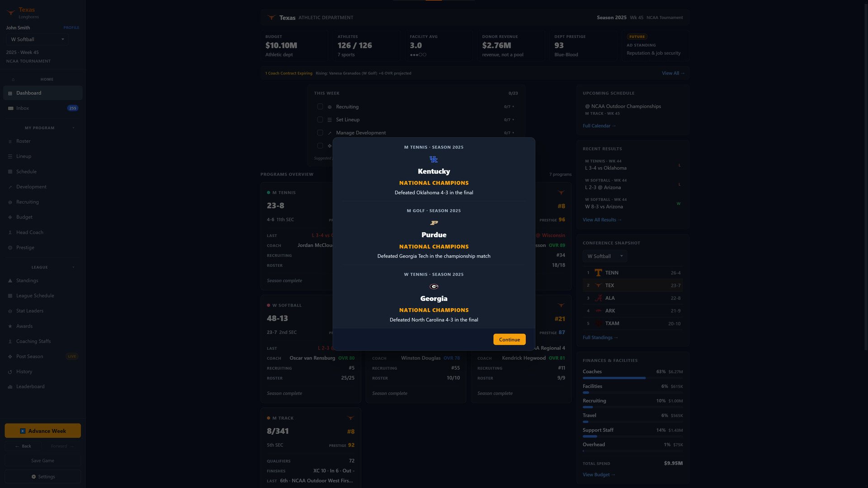
Task: Click the Support Staff spending bar
Action: click(x=632, y=436)
